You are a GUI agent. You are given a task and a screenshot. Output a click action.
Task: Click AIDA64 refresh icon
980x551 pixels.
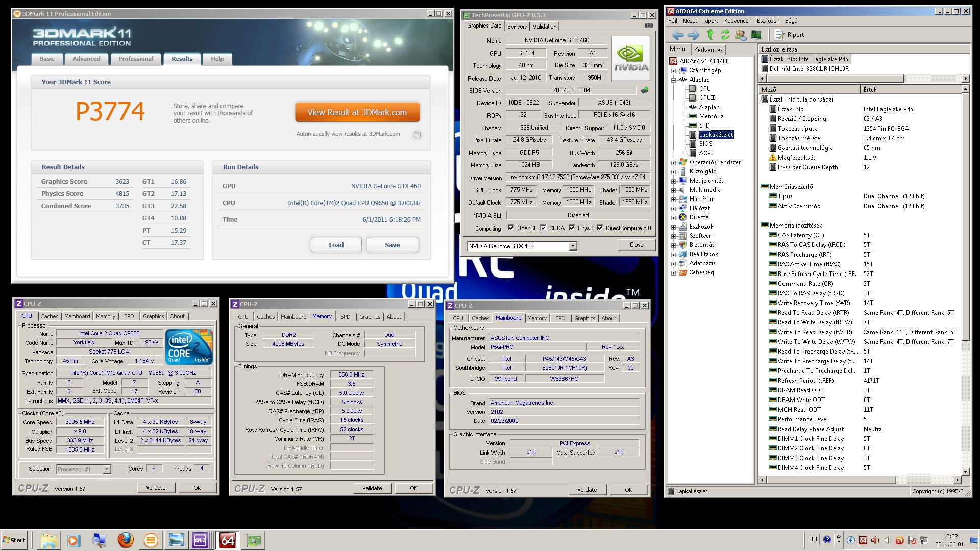click(725, 35)
